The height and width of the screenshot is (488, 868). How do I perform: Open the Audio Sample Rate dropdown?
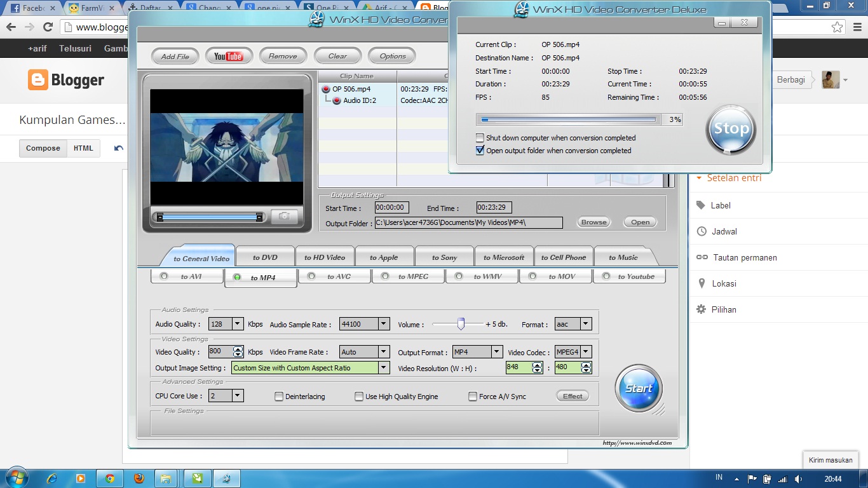(384, 324)
